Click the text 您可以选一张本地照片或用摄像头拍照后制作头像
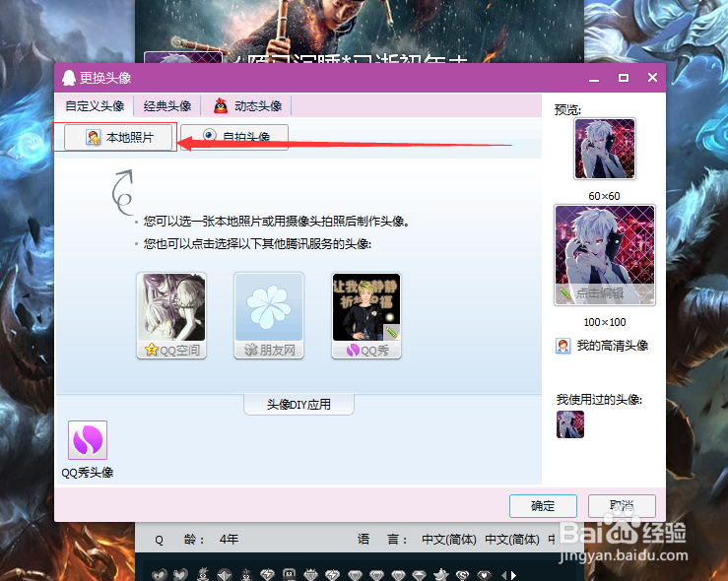The image size is (728, 581). coord(276,221)
